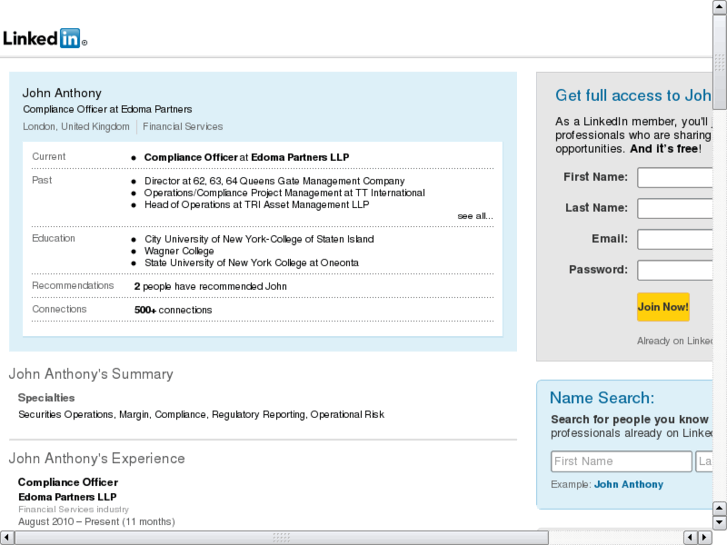Enter a name in the Name Search First Name box

point(621,461)
